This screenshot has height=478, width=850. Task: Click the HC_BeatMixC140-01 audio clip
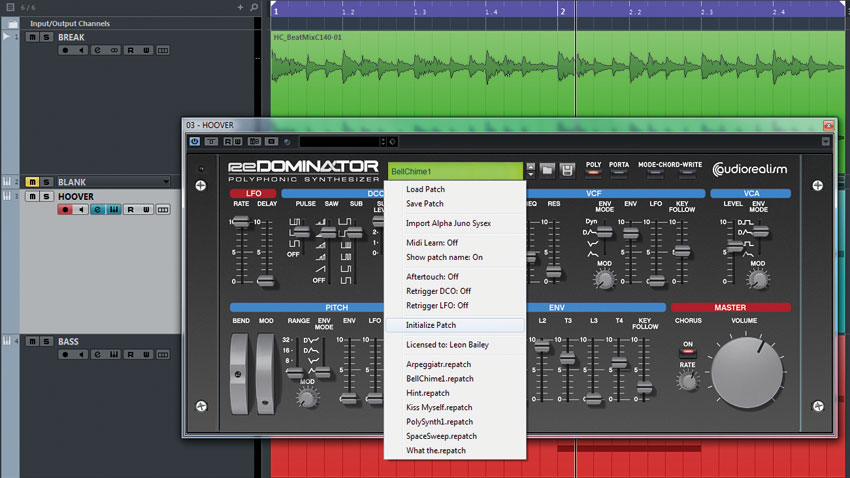(557, 73)
